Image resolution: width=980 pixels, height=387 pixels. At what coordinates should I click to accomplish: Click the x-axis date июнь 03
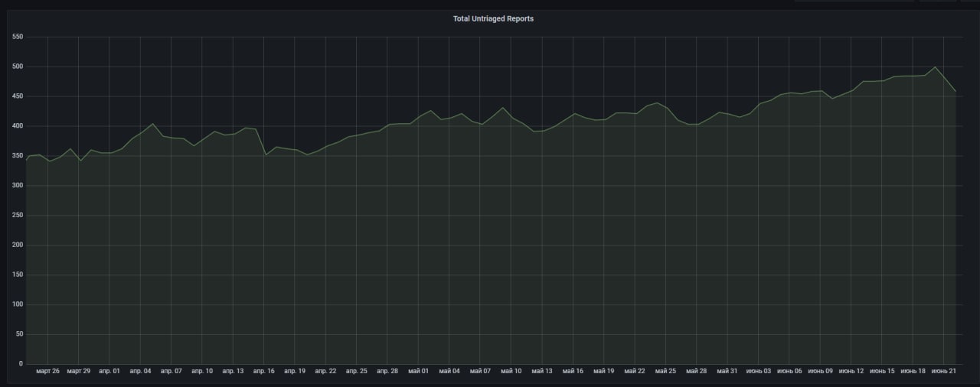click(758, 371)
